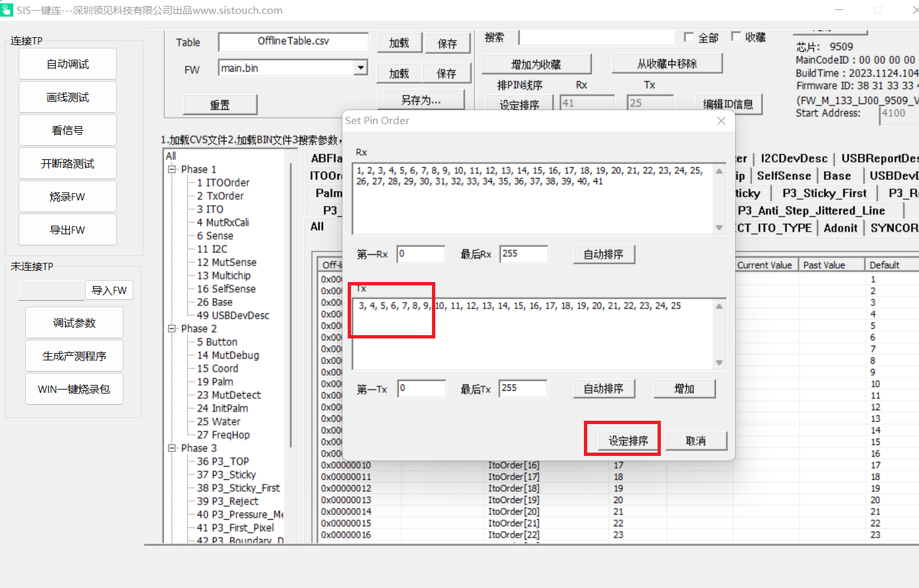Image resolution: width=919 pixels, height=588 pixels.
Task: Cancel with the 取消 button
Action: click(x=695, y=441)
